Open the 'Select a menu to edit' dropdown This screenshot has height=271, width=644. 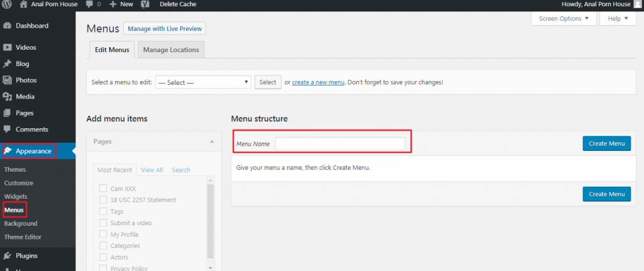pyautogui.click(x=203, y=82)
